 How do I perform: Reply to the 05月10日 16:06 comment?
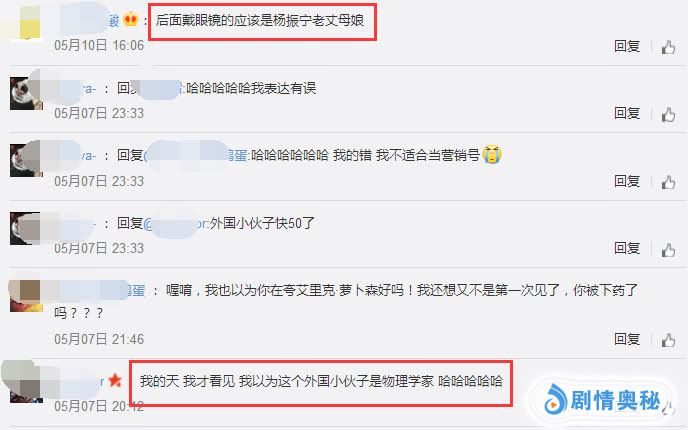pyautogui.click(x=627, y=46)
